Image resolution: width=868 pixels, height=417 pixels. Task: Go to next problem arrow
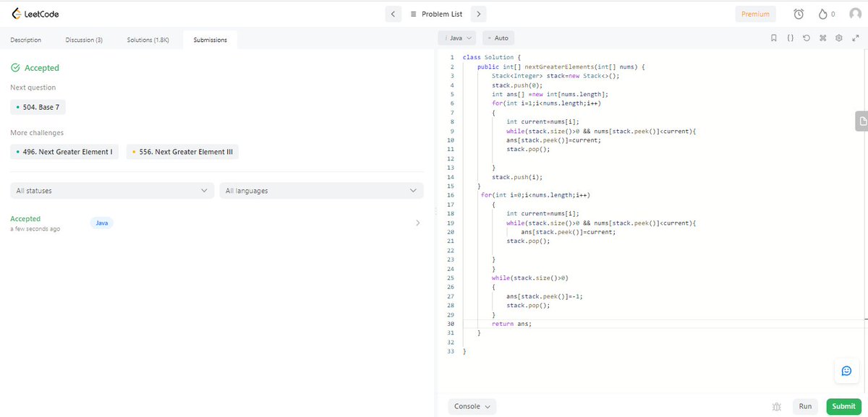479,14
